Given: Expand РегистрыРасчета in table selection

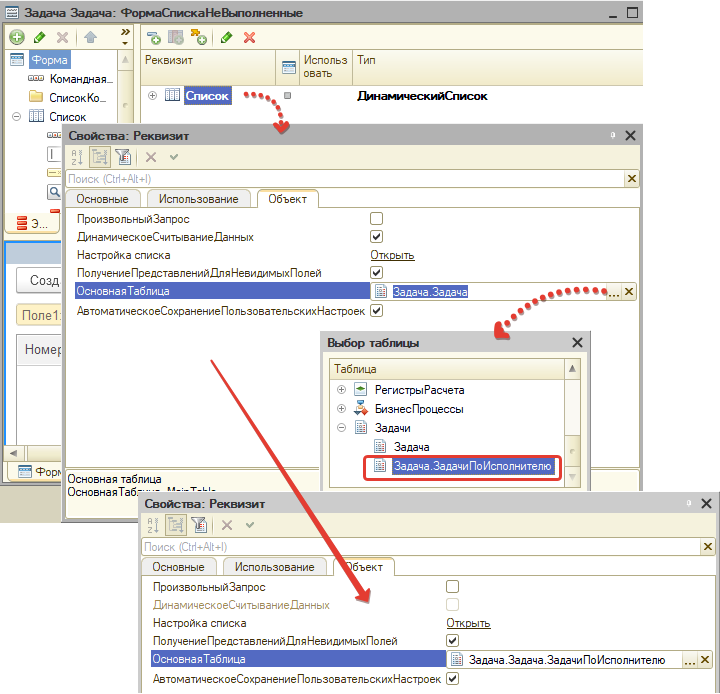Looking at the screenshot, I should (341, 389).
